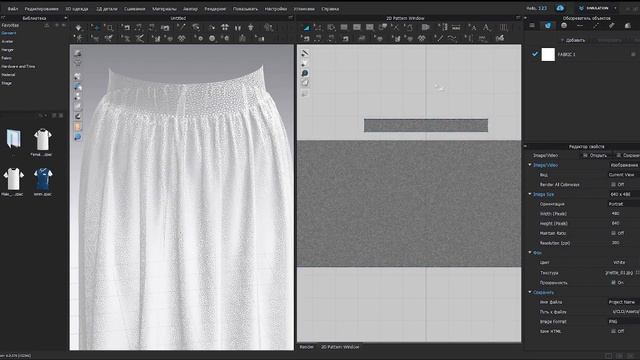Open the round Button tab icon in Object Browser
640x360 pixels.
(564, 26)
